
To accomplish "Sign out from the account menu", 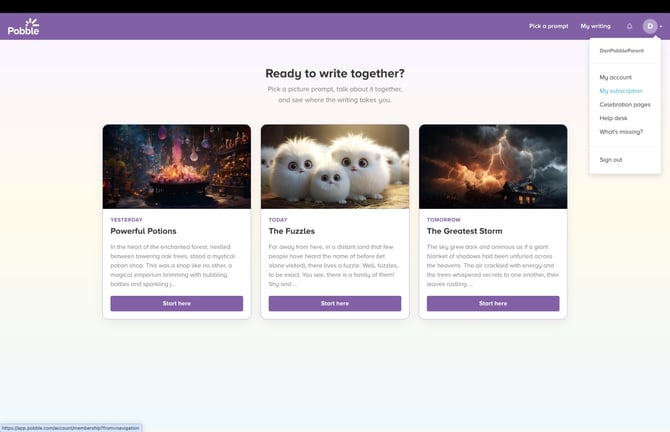I will pos(611,160).
